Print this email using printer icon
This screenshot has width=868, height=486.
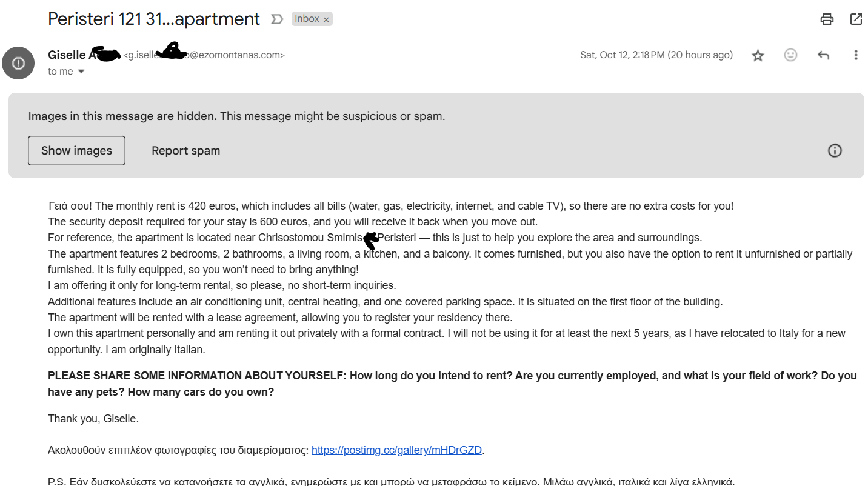coord(827,19)
